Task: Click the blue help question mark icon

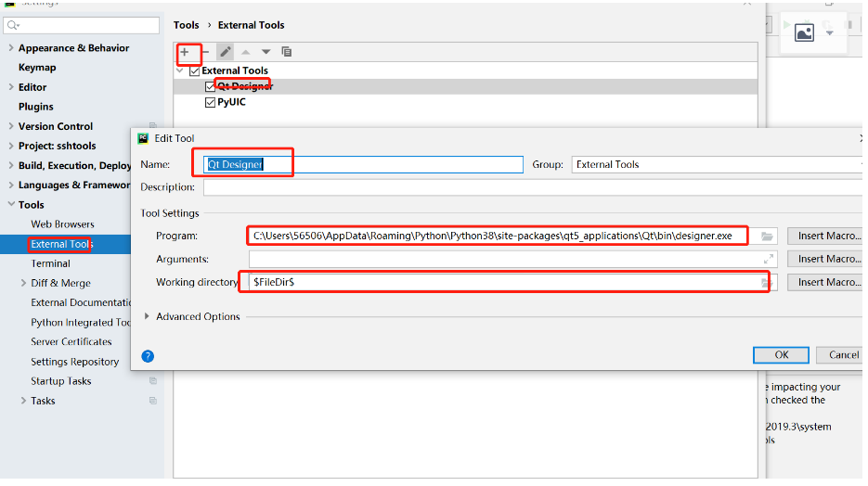Action: click(148, 356)
